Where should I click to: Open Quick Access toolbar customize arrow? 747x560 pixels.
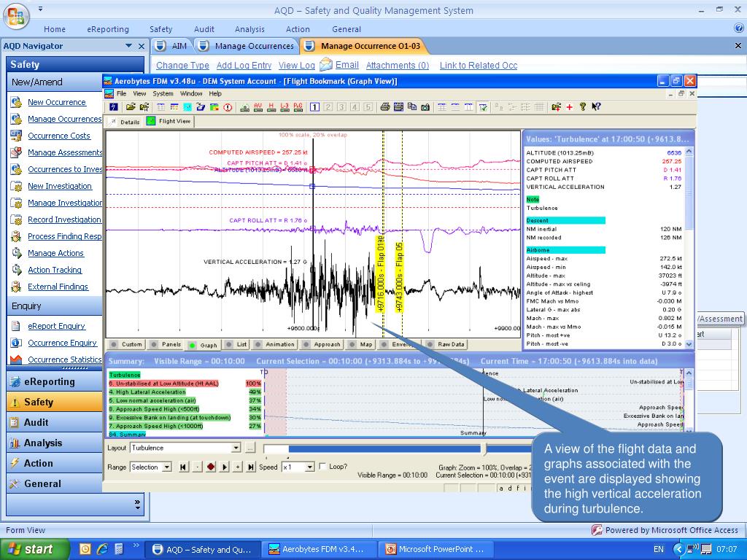click(x=41, y=9)
